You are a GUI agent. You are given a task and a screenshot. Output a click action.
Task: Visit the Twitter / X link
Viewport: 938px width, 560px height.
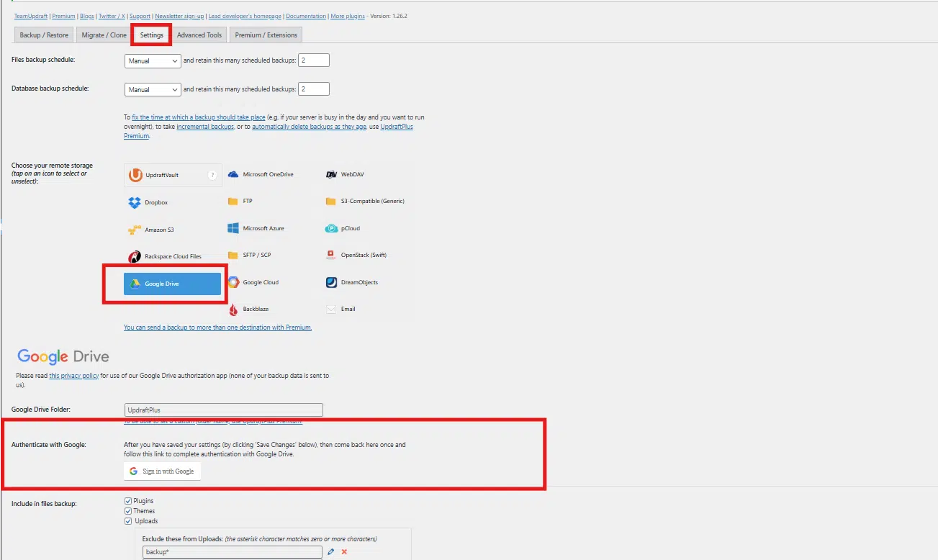(x=112, y=16)
